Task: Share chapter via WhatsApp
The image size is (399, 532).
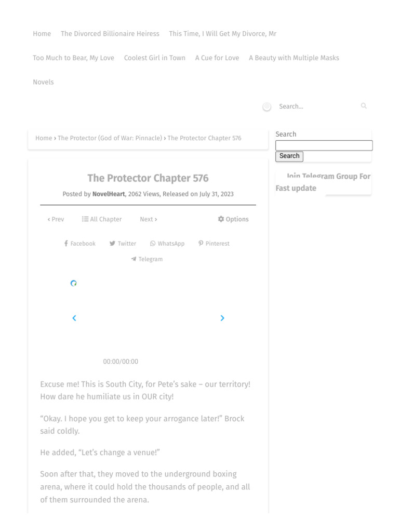Action: click(x=167, y=244)
